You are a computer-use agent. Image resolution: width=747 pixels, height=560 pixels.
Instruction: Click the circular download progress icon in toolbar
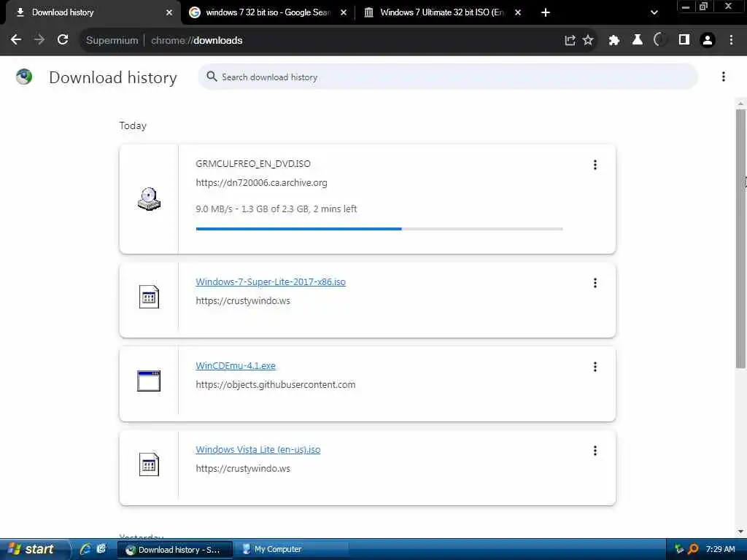(x=660, y=40)
